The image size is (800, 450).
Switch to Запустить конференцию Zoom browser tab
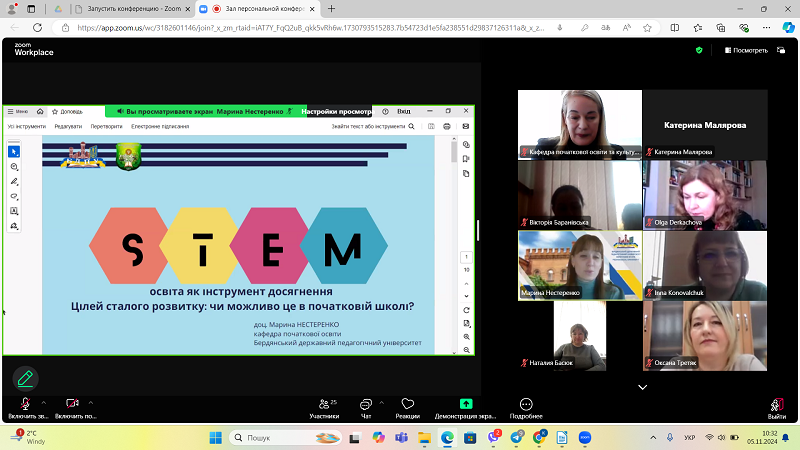coord(133,9)
